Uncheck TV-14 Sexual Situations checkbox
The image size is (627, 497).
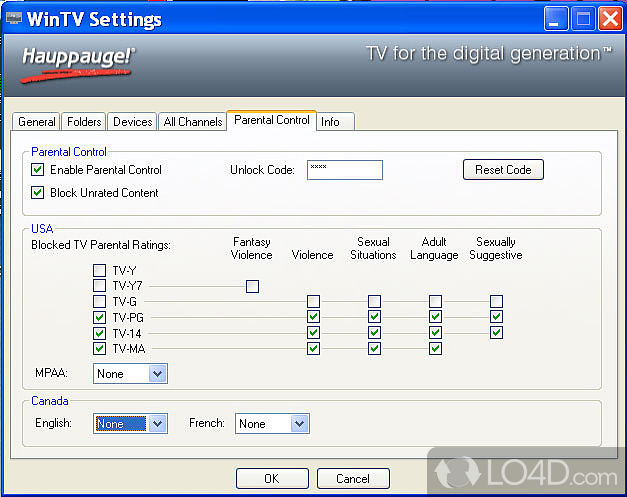click(374, 332)
